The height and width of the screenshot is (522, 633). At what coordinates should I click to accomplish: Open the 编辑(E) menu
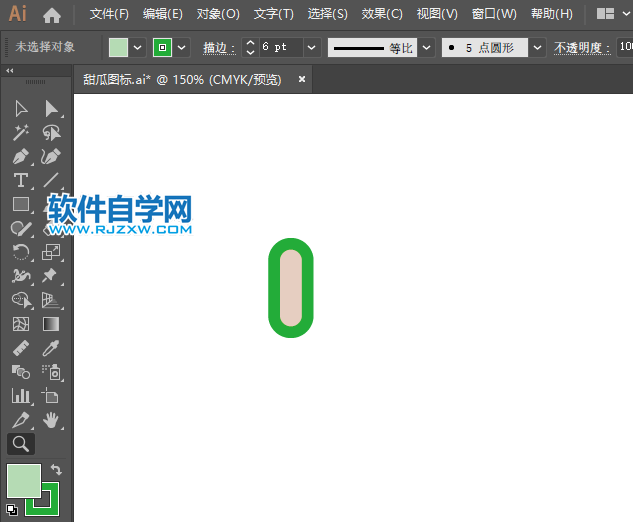[163, 14]
